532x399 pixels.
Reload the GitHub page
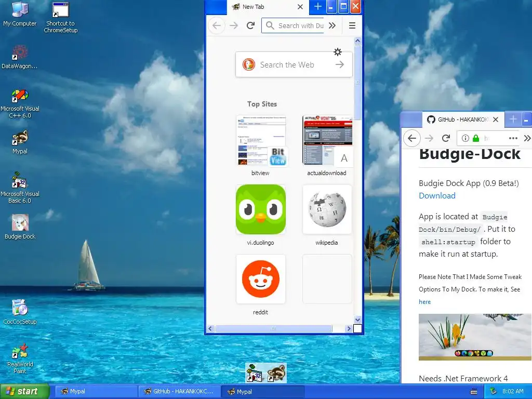(x=446, y=138)
